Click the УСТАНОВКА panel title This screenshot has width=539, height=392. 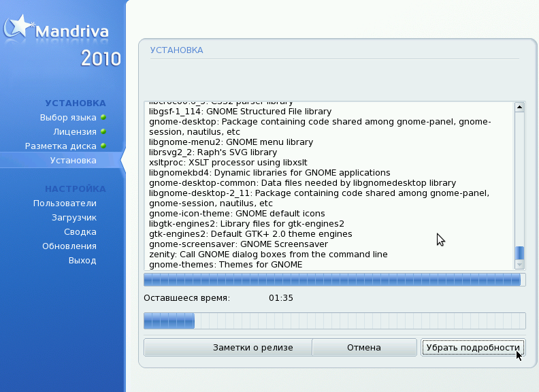(x=177, y=50)
